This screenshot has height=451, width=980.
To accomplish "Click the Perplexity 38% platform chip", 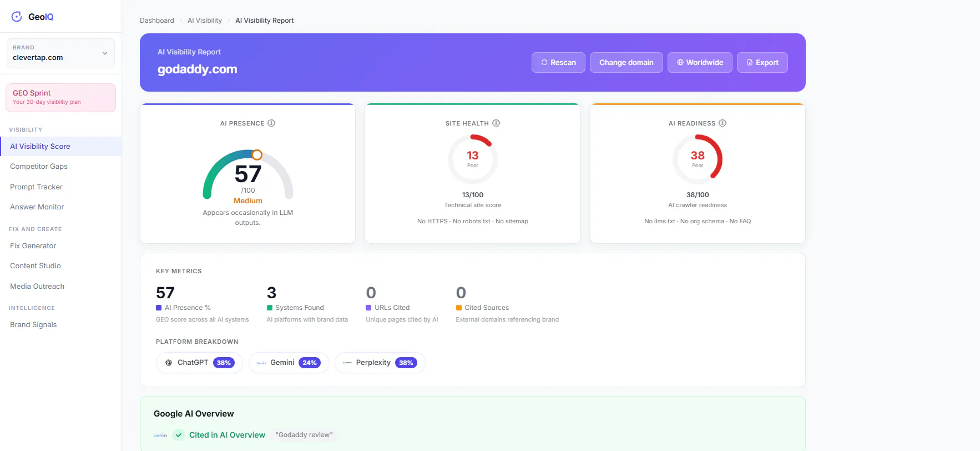I will 380,363.
